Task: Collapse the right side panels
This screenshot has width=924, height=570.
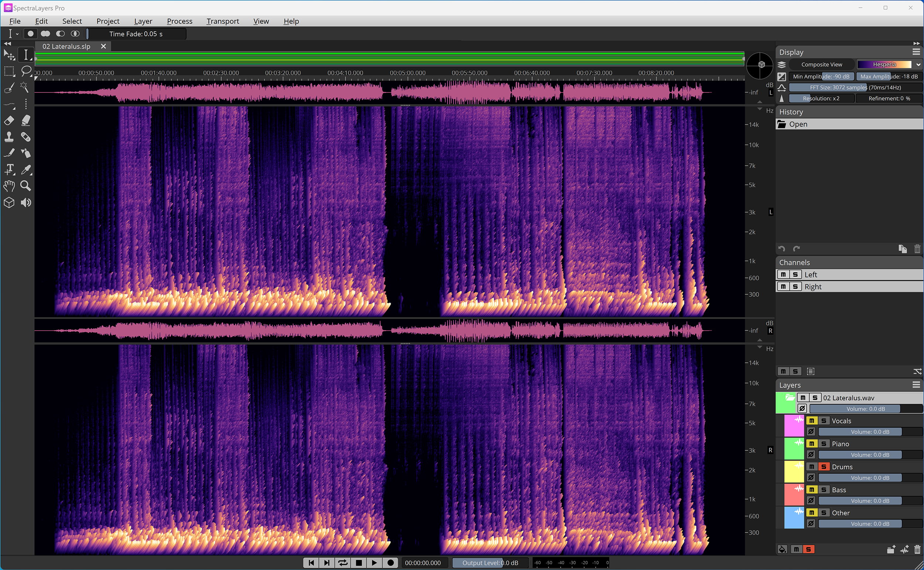Action: point(917,44)
